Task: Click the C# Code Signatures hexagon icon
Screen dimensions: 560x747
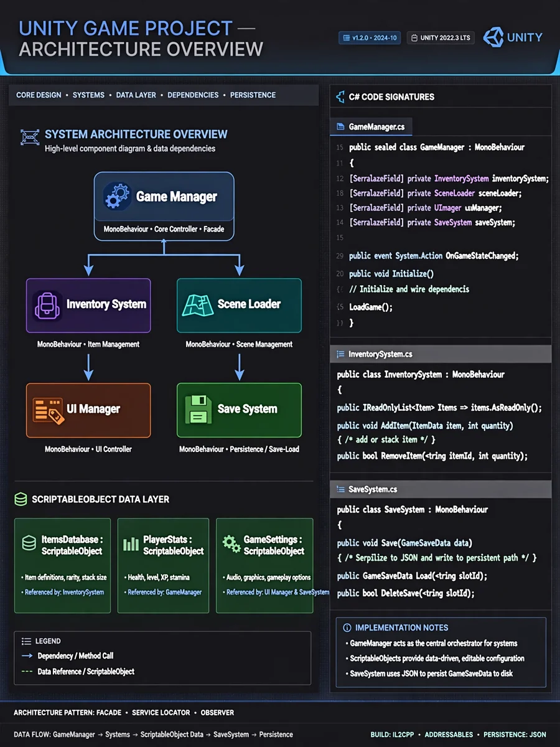Action: click(x=340, y=97)
